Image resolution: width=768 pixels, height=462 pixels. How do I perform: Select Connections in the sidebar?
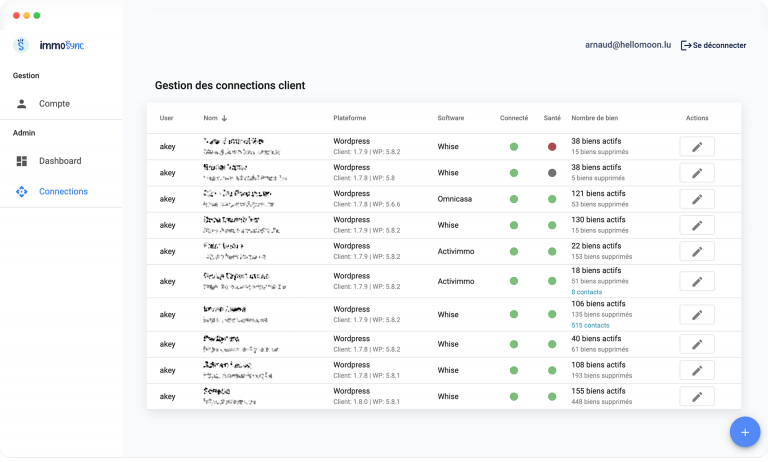point(63,191)
